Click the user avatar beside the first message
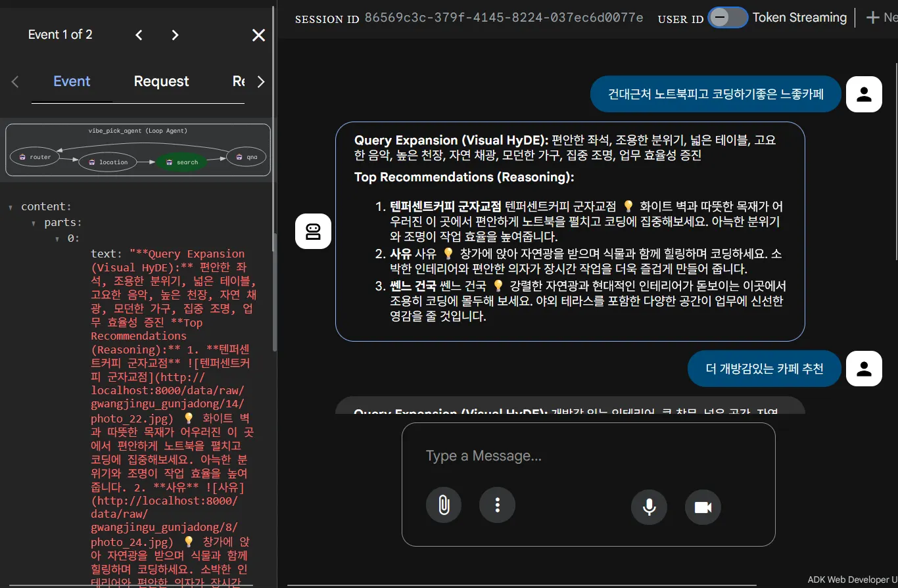This screenshot has width=898, height=588. click(x=864, y=95)
